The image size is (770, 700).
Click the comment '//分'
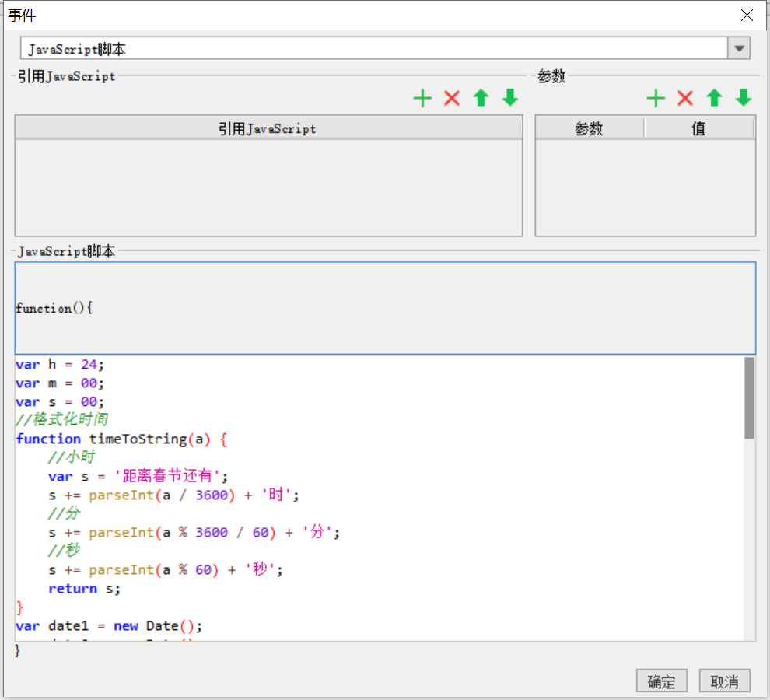[x=65, y=513]
